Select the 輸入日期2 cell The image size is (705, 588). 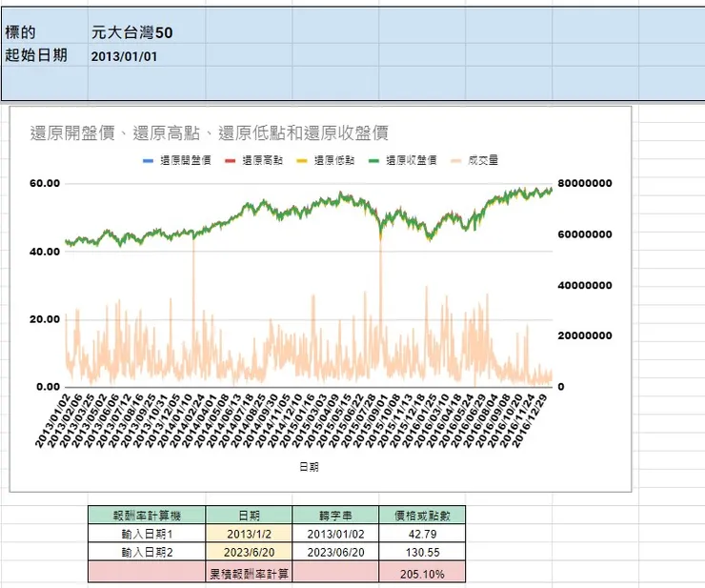click(147, 552)
